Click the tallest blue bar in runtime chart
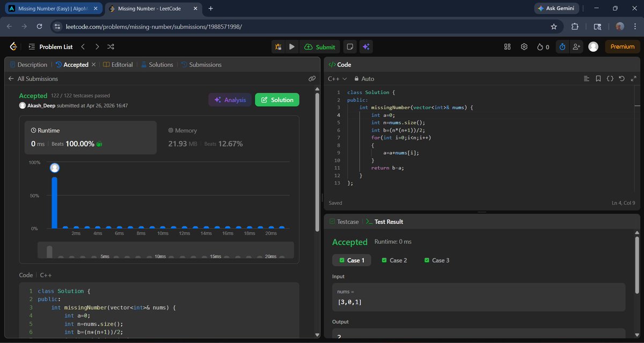 (54, 202)
